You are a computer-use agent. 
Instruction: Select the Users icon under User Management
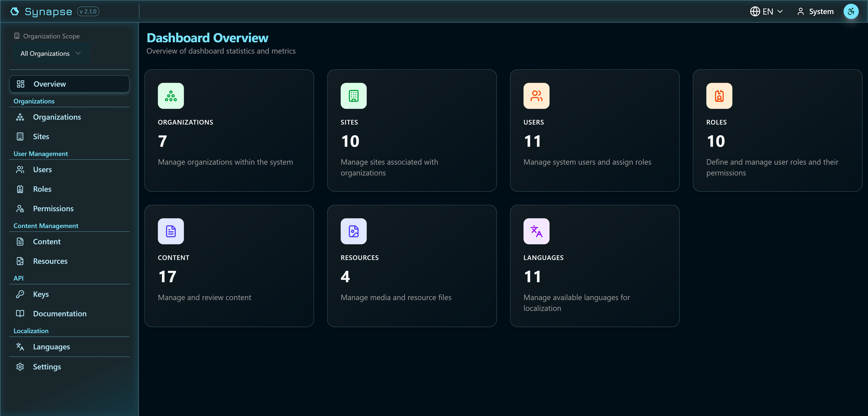pyautogui.click(x=20, y=169)
